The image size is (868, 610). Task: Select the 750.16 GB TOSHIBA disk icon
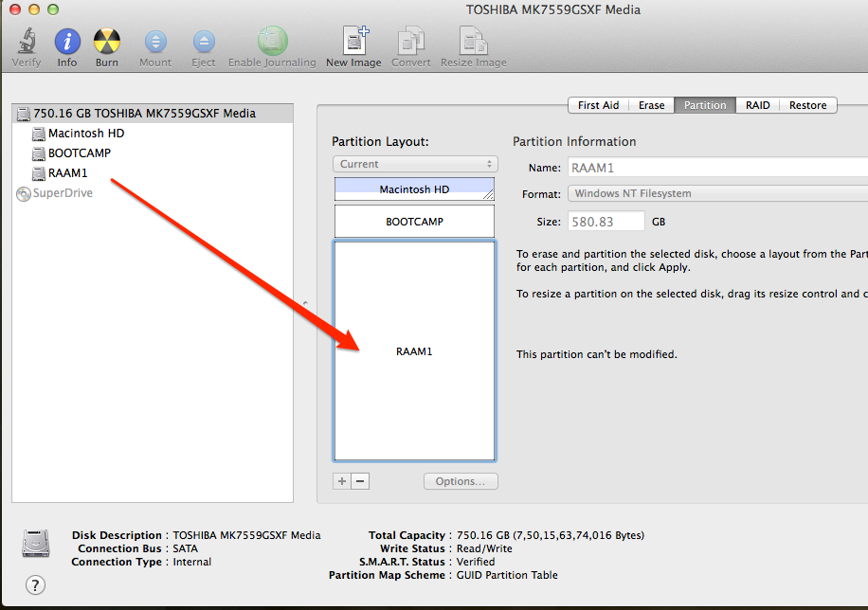click(24, 114)
